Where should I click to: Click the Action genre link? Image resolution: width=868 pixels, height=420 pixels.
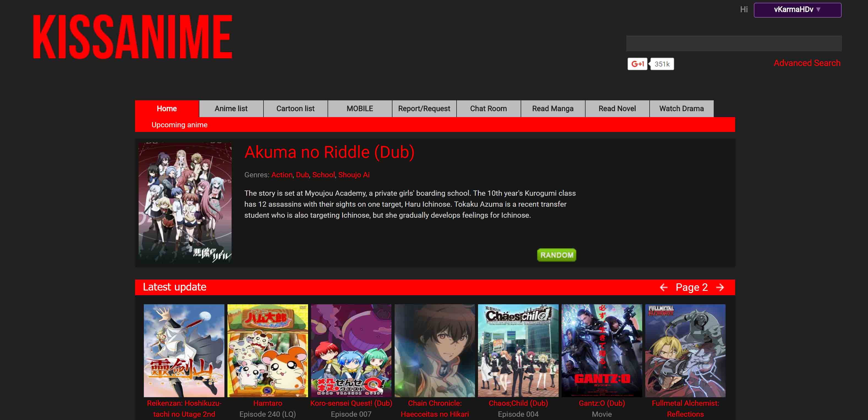(282, 175)
